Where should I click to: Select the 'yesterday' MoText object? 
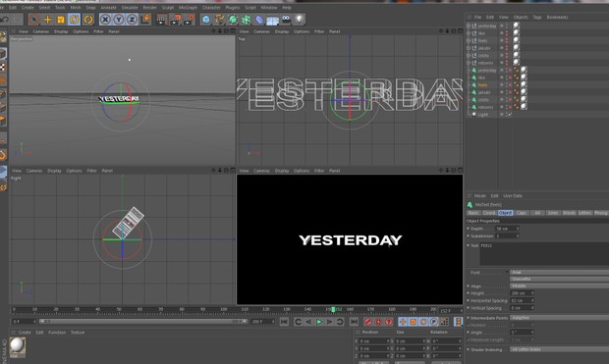(486, 71)
